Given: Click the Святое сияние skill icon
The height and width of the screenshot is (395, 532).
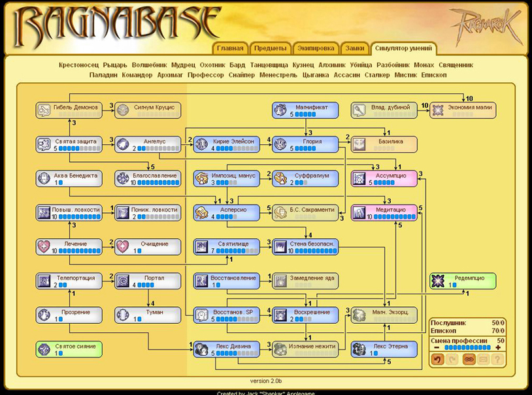Looking at the screenshot, I should pyautogui.click(x=44, y=349).
